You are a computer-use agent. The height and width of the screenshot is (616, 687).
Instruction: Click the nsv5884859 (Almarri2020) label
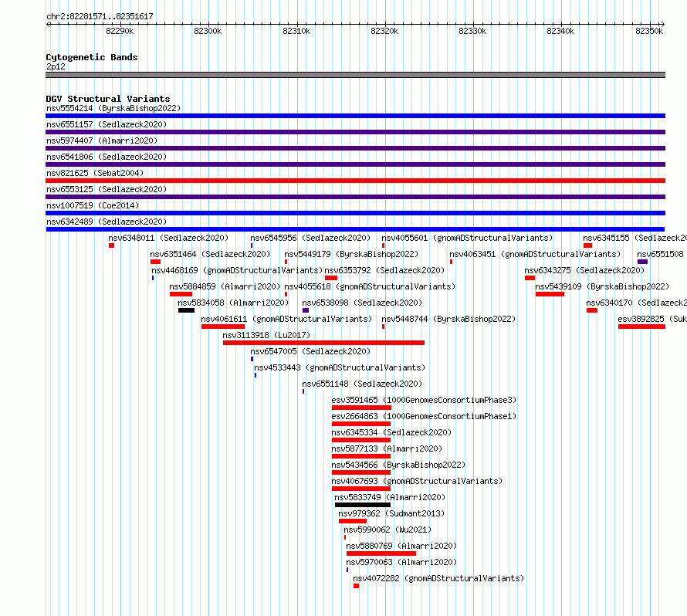coord(225,286)
